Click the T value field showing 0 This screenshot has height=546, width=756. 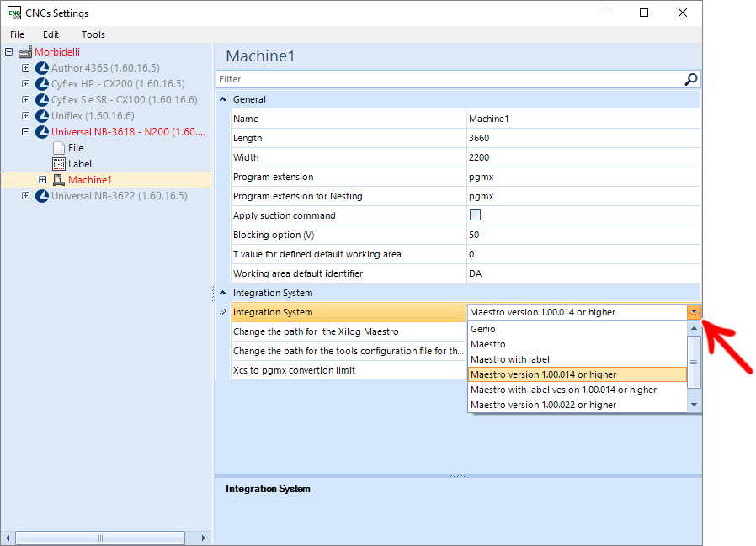click(584, 254)
